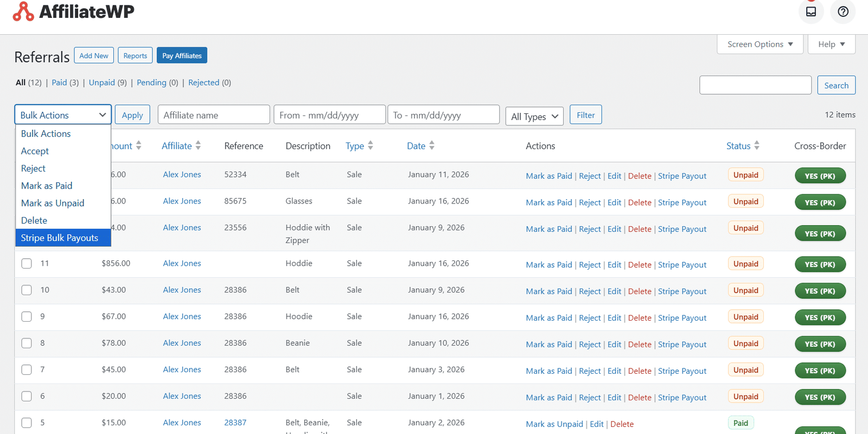Start Stripe Payout for referral 6
868x434 pixels.
[x=682, y=398]
